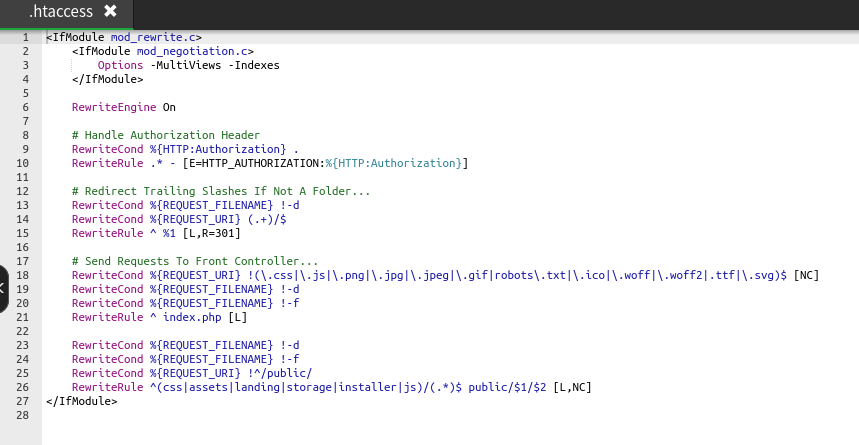Click 'mod_negotiation.c' on line 2
859x445 pixels.
(x=192, y=52)
